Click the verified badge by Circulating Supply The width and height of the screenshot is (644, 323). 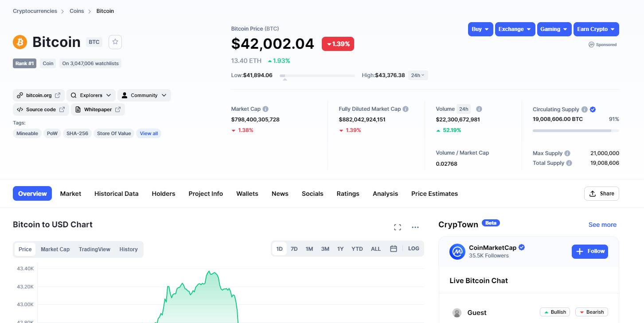click(593, 109)
